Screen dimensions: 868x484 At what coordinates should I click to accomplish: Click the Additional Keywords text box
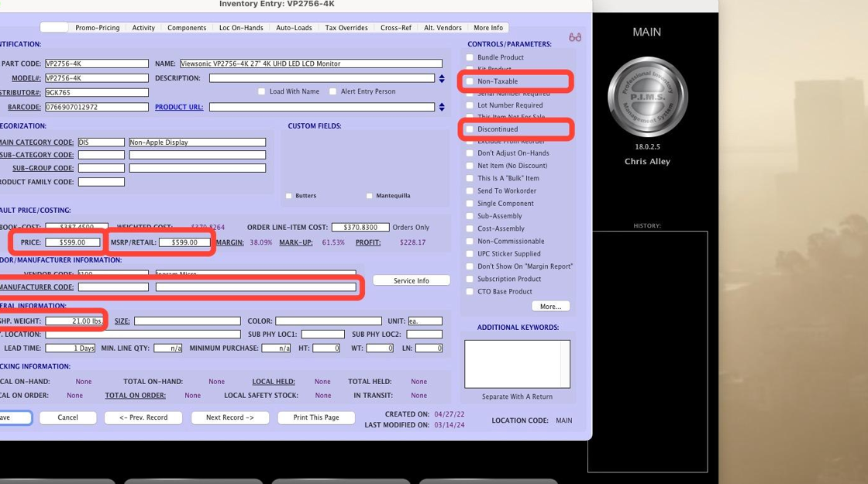click(x=517, y=364)
